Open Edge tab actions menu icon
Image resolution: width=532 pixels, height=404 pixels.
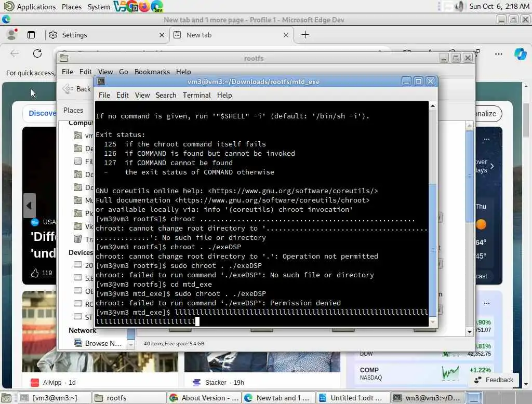click(x=31, y=35)
